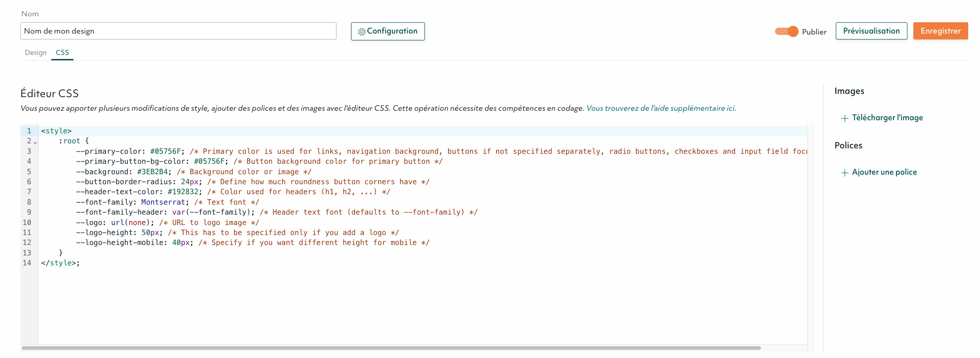
Task: Click the Images section heading
Action: click(x=849, y=91)
